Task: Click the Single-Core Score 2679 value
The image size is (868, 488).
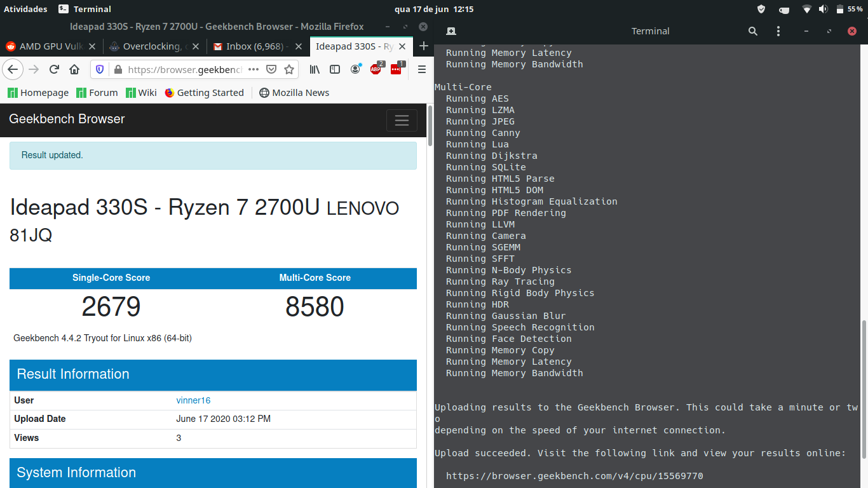Action: click(x=111, y=307)
